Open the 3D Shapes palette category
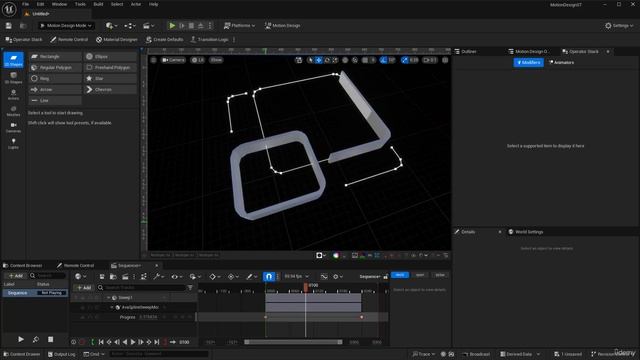This screenshot has width=640, height=360. tap(13, 78)
